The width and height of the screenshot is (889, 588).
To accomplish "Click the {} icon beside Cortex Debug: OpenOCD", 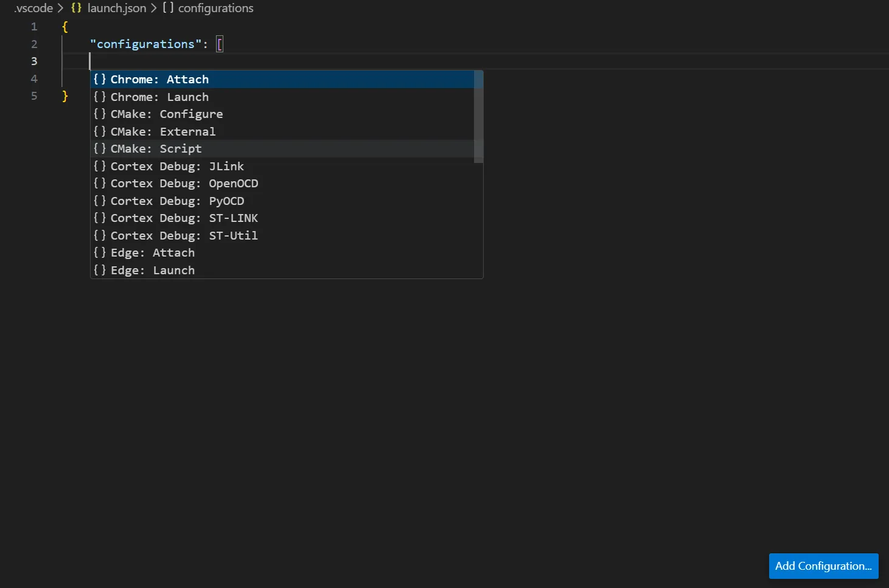I will pyautogui.click(x=100, y=183).
